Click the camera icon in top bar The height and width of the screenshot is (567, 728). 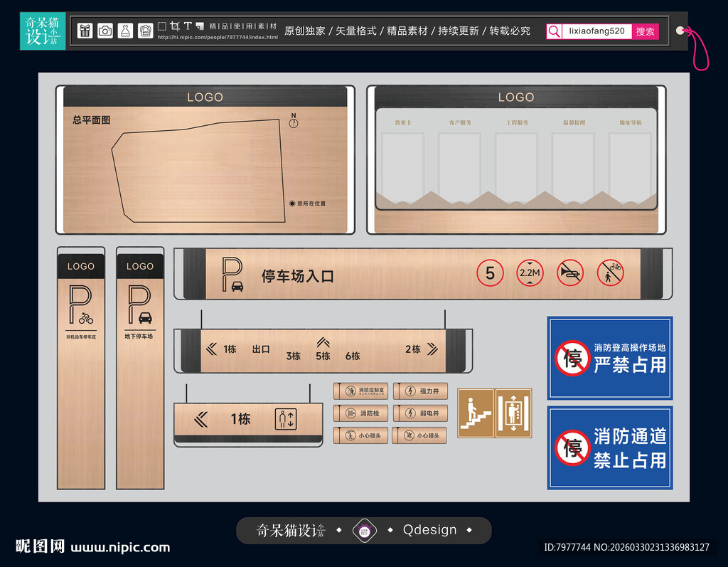click(105, 31)
